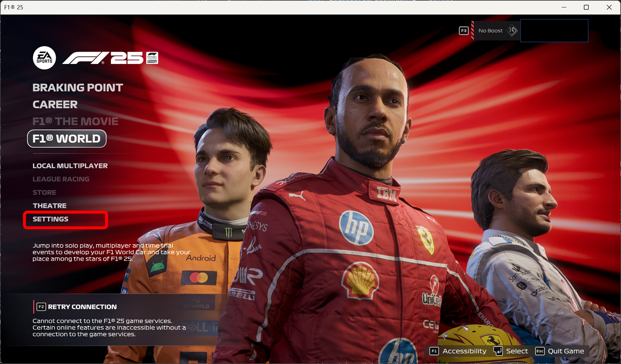Click the F1 25 game logo
The height and width of the screenshot is (364, 621).
[x=103, y=58]
